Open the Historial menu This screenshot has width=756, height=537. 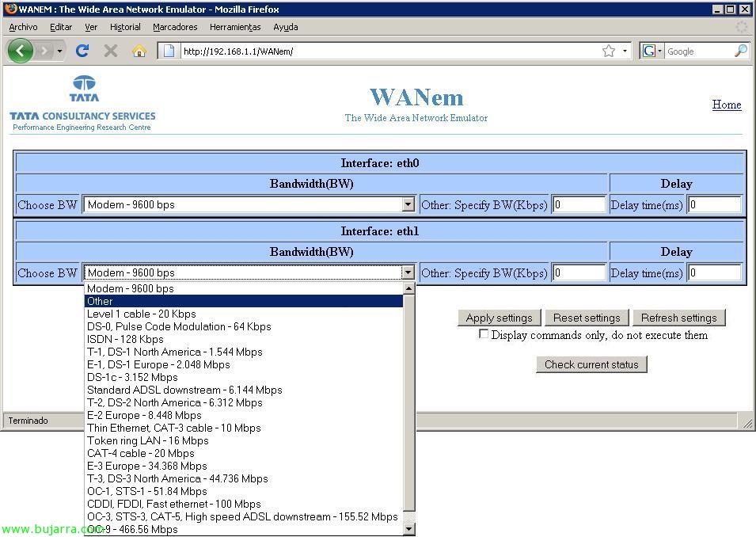[125, 27]
